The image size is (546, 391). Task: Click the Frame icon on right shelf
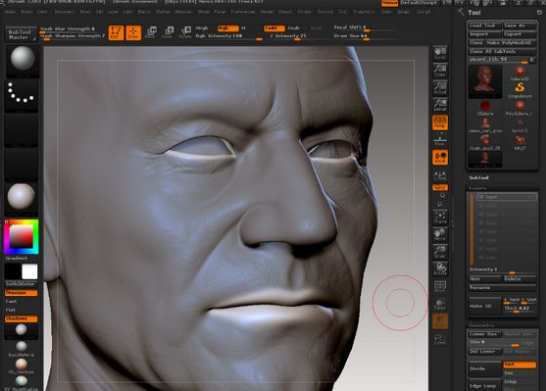point(440,218)
